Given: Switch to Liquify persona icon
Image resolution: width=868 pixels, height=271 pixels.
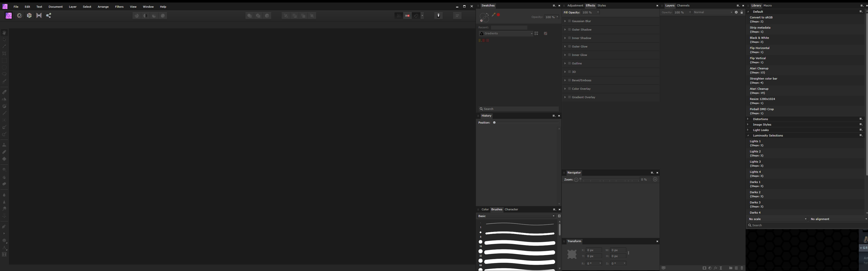Looking at the screenshot, I should coord(20,15).
